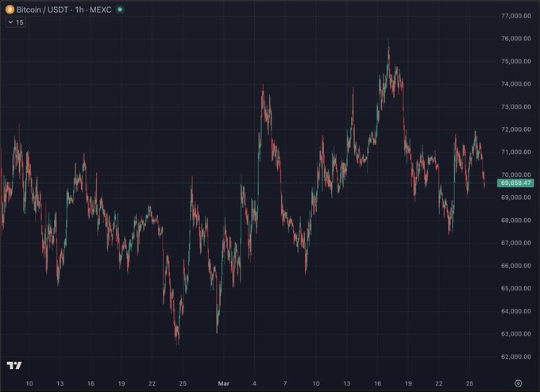Click the green market status dot

point(120,10)
